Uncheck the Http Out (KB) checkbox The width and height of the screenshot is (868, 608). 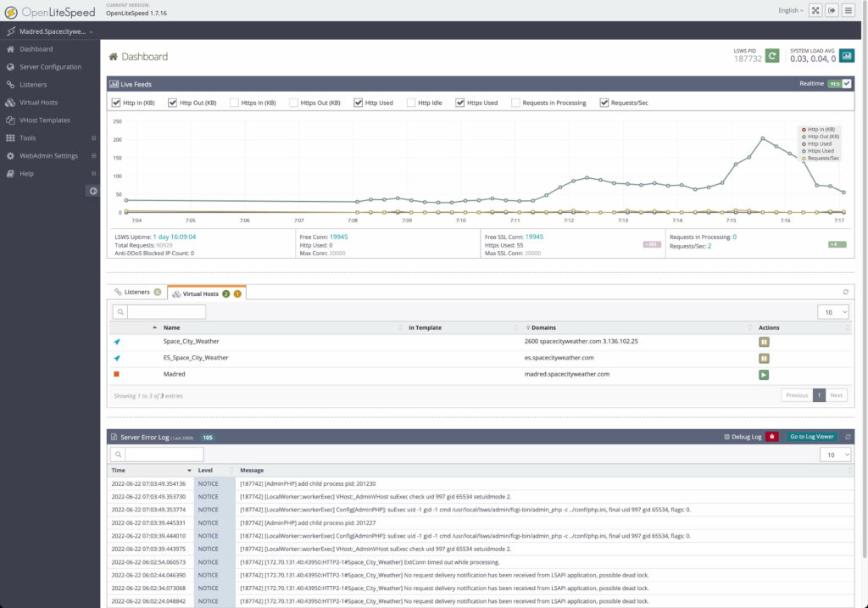click(x=173, y=103)
